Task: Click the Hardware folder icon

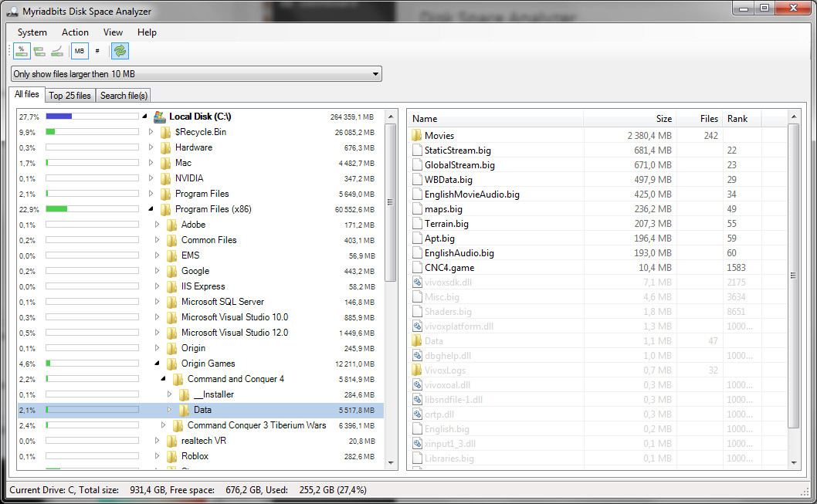Action: [166, 148]
